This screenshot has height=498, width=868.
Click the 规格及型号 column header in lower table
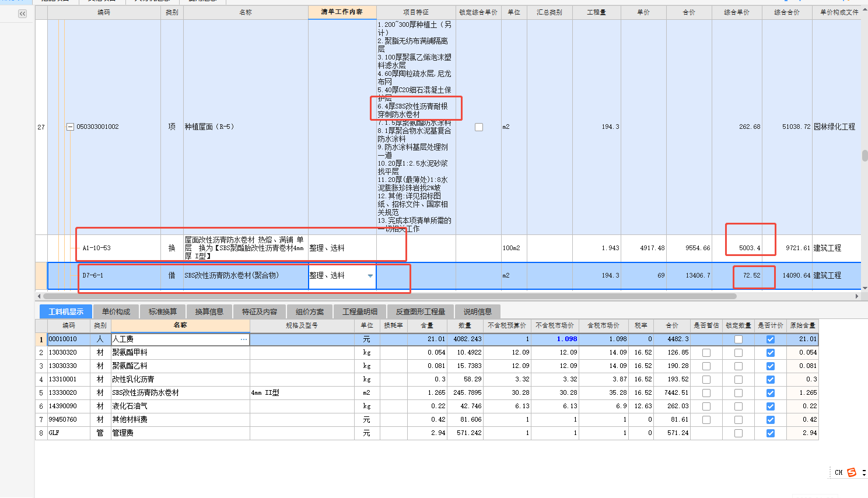[302, 325]
